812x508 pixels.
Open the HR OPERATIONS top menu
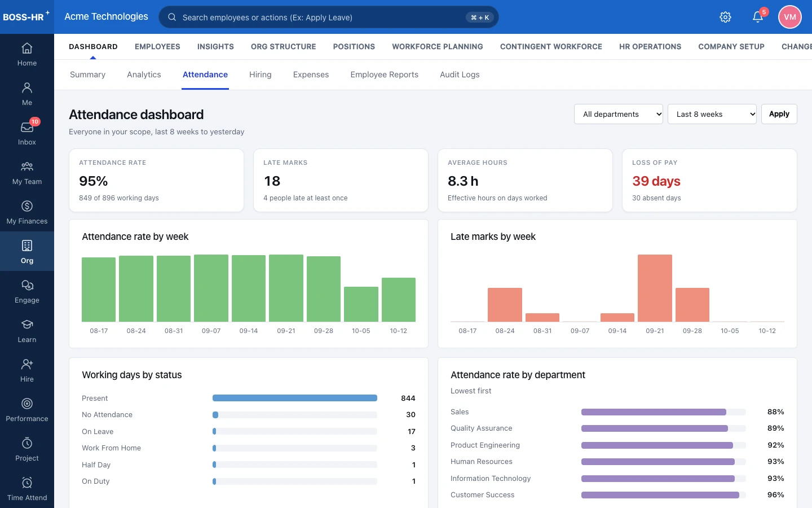650,46
